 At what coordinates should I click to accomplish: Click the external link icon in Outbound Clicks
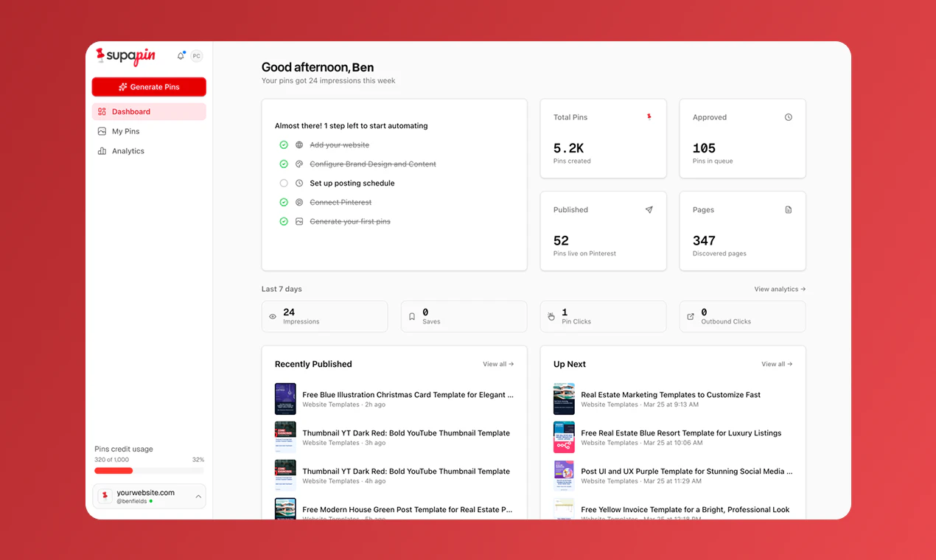(691, 317)
